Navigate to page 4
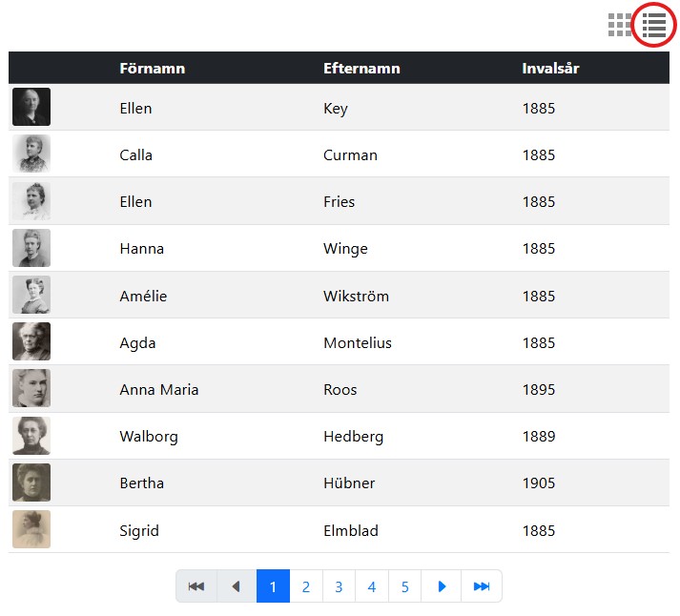 click(372, 586)
